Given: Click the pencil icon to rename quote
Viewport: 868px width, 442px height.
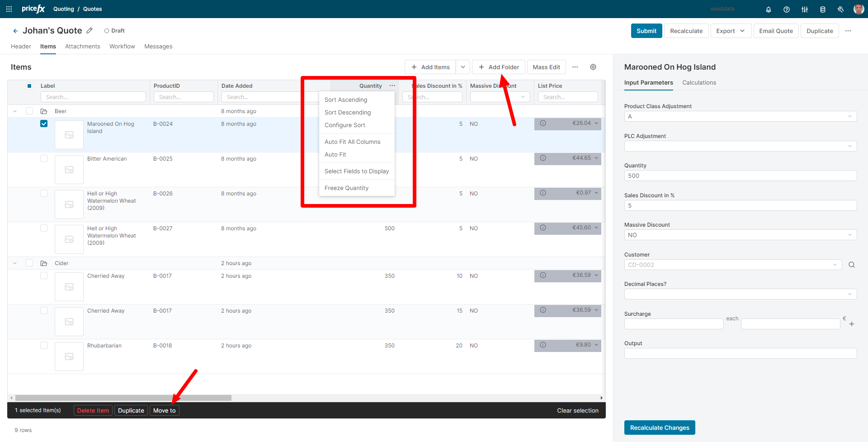Looking at the screenshot, I should pos(90,30).
